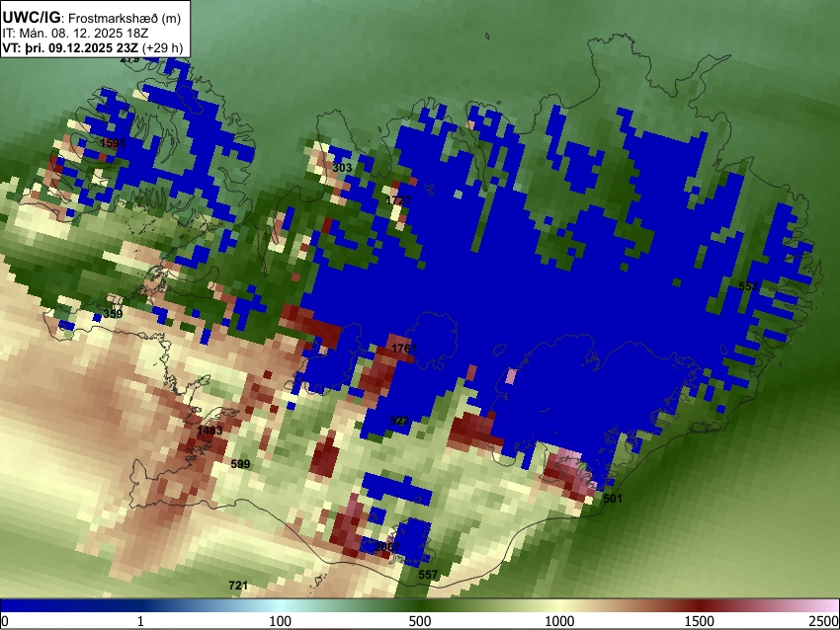Click the map value 303
Screen dimensions: 840x630
[342, 168]
